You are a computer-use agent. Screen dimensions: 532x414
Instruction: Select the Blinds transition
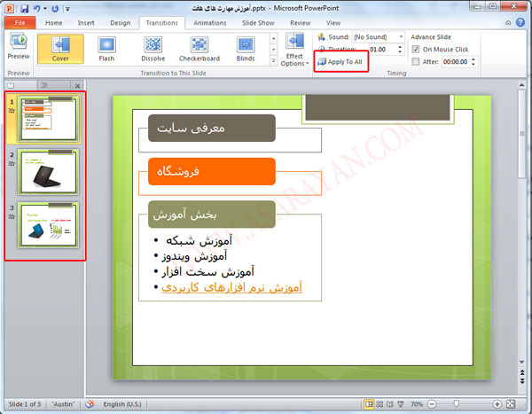pos(246,50)
